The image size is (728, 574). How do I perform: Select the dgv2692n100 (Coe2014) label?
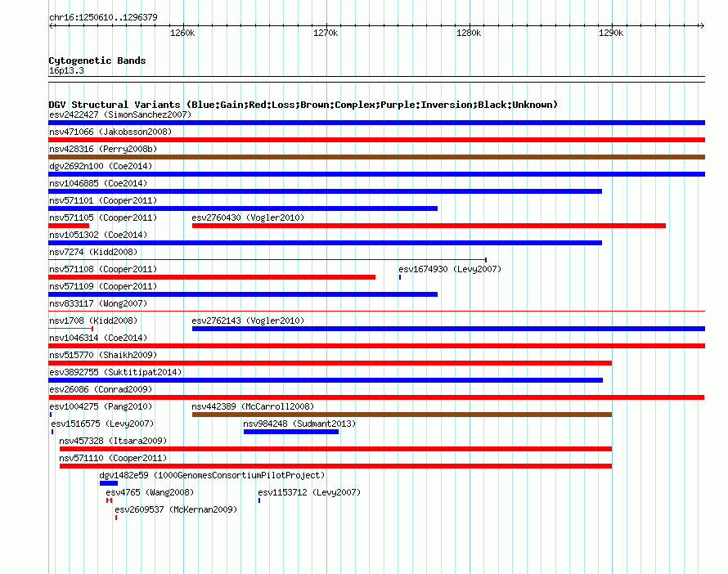(101, 166)
